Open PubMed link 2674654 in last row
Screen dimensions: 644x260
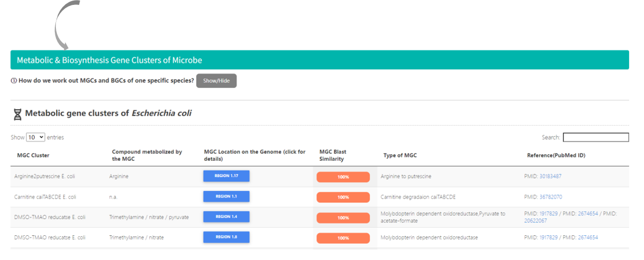pyautogui.click(x=587, y=238)
